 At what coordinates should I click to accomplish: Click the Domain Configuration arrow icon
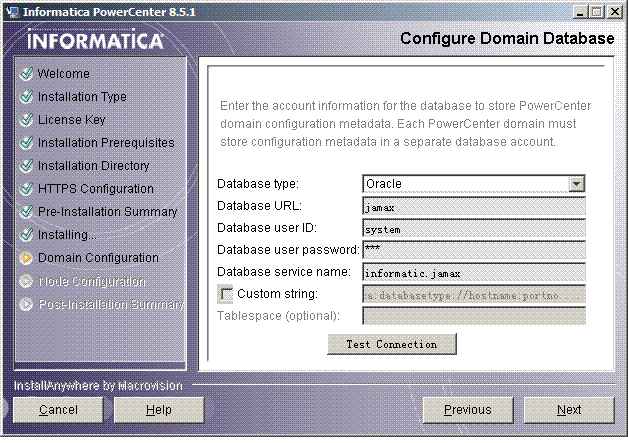coord(26,258)
